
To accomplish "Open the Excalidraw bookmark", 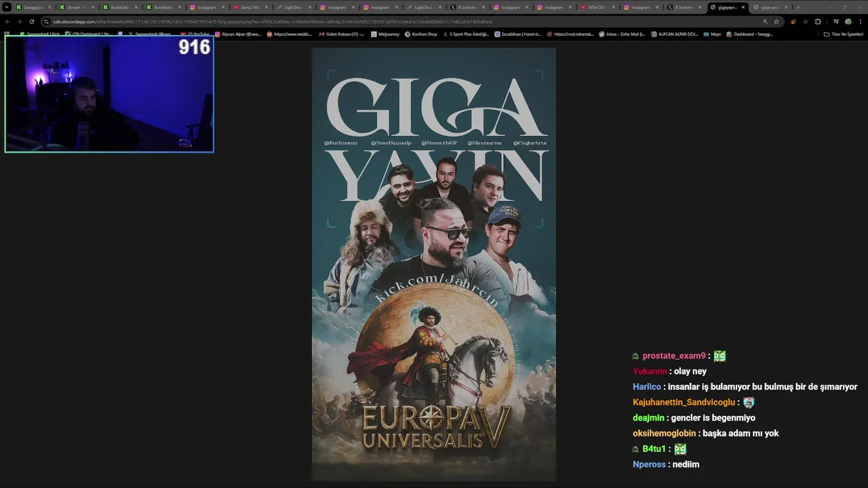I will pos(517,34).
